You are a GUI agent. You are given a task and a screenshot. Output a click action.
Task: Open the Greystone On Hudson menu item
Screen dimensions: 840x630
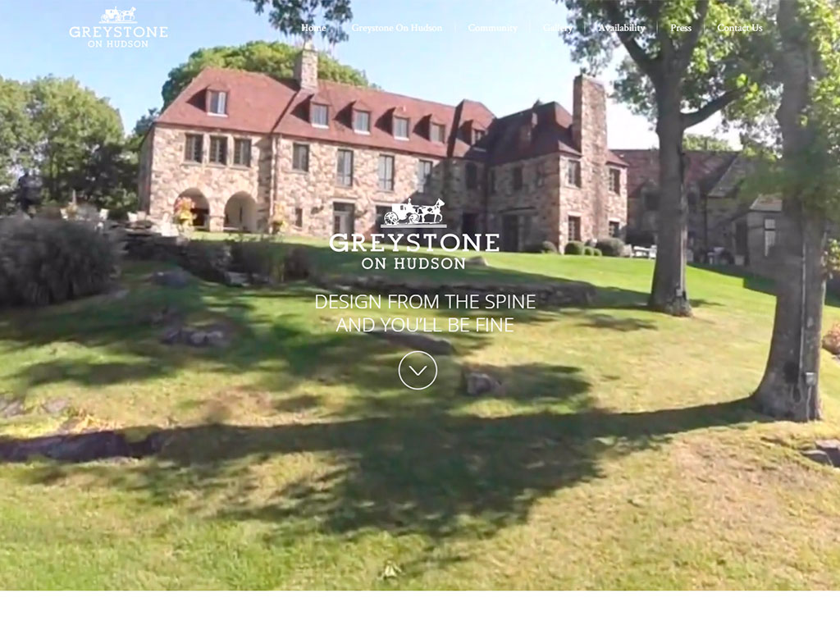click(x=397, y=28)
